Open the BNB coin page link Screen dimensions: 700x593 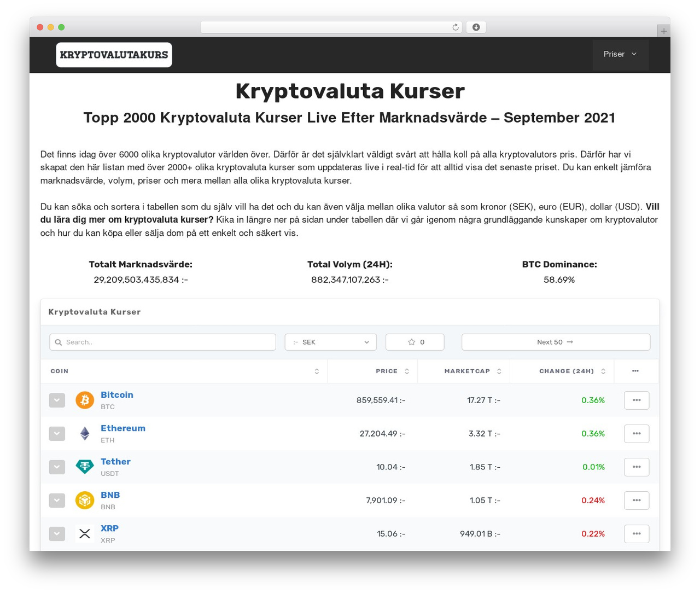(110, 495)
